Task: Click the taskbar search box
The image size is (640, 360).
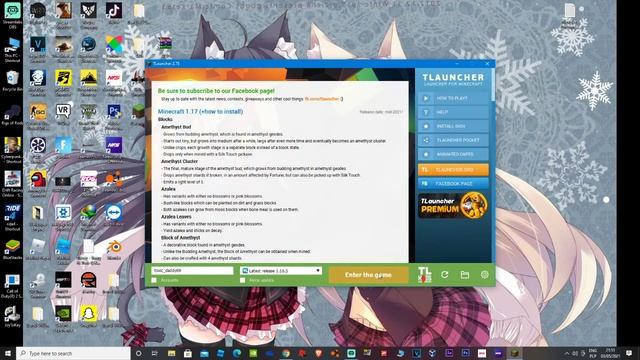Action: pos(73,353)
